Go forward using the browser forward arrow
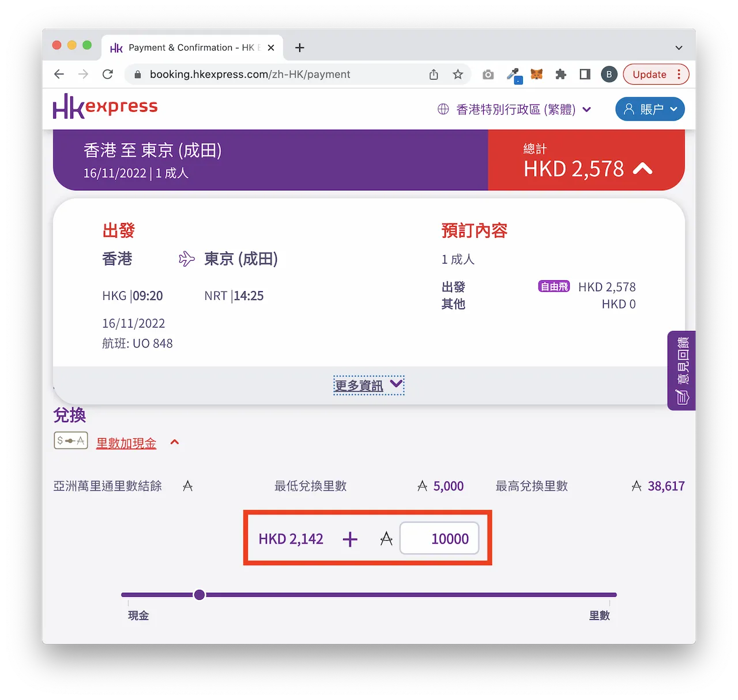Viewport: 738px width, 700px height. [83, 74]
